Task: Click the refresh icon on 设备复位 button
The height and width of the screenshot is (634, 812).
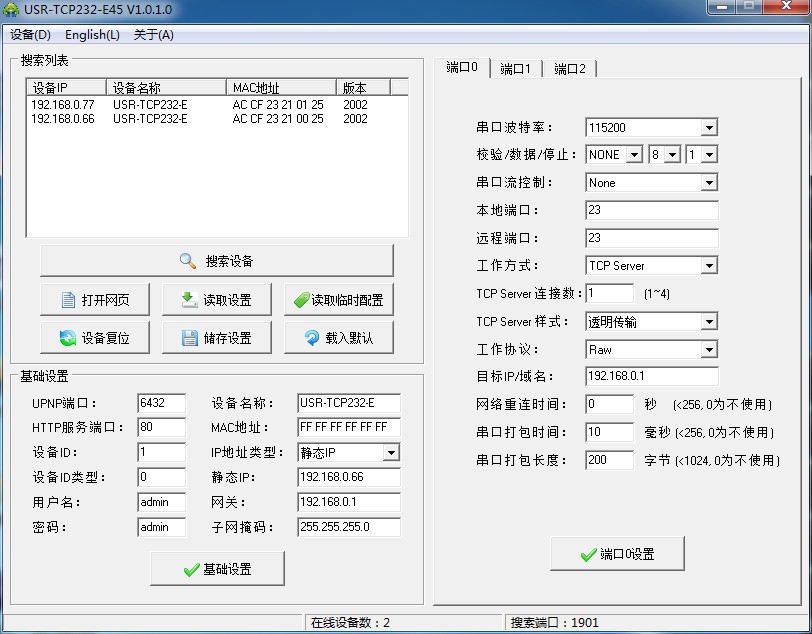Action: (68, 338)
